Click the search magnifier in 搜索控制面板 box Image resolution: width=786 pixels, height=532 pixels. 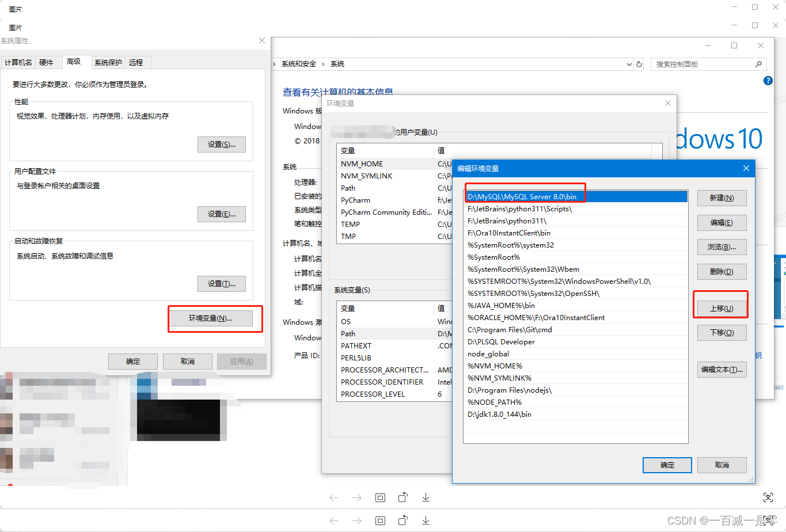pos(758,64)
